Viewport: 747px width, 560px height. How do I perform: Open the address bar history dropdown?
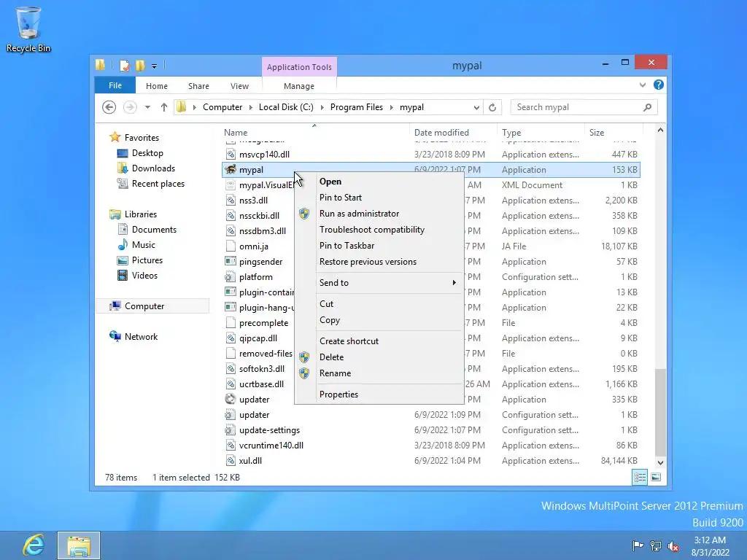[476, 108]
